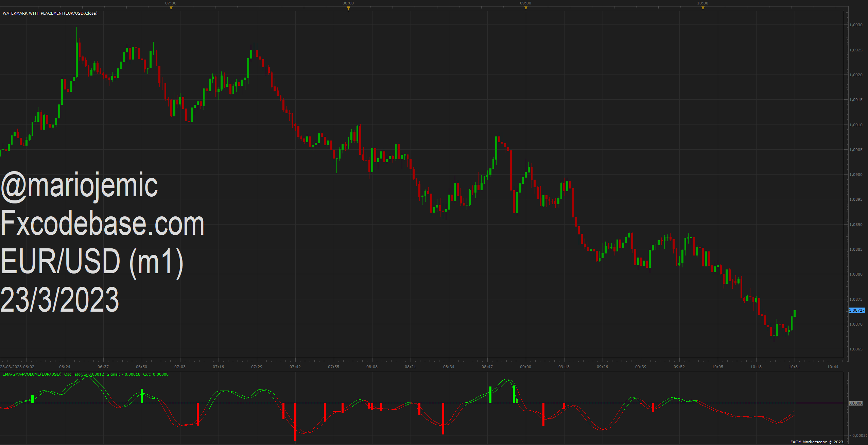This screenshot has width=868, height=445.
Task: Click the 10:31 time axis label
Action: (794, 367)
